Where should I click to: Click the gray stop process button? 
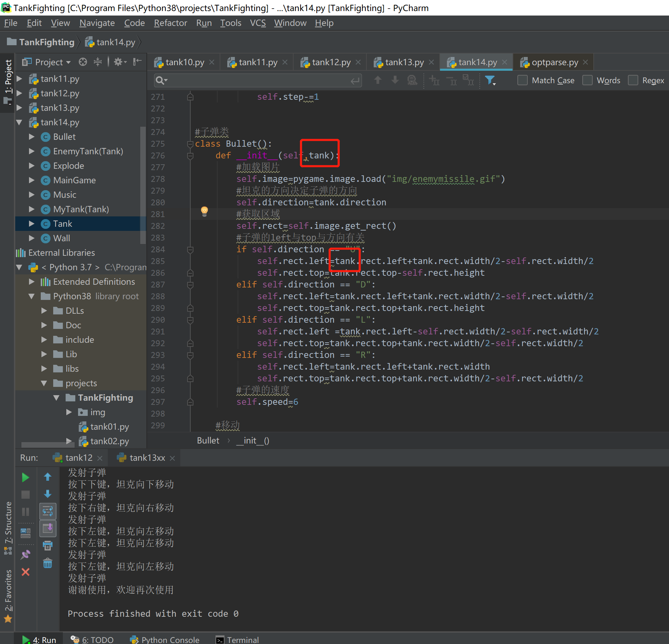pos(26,495)
